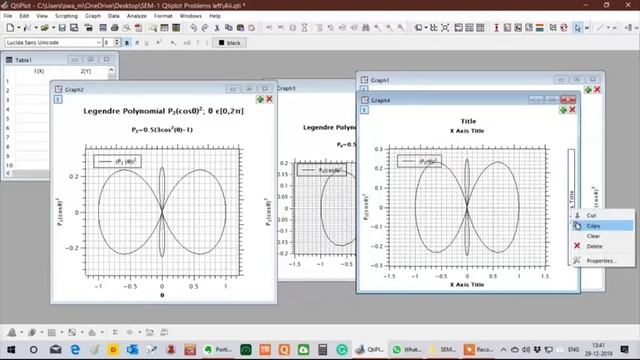The width and height of the screenshot is (640, 360).
Task: Click the black text color button
Action: pyautogui.click(x=229, y=42)
